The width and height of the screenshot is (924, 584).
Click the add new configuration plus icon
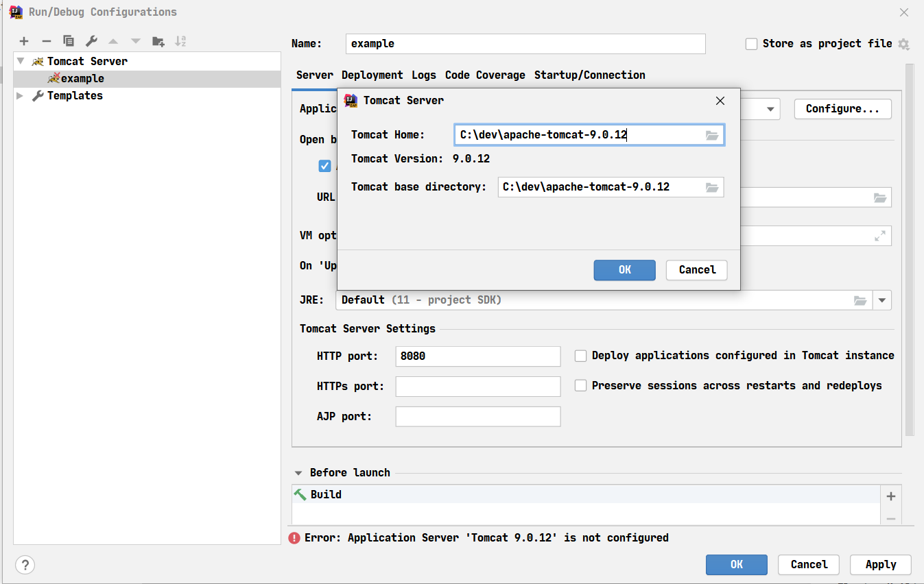(24, 41)
